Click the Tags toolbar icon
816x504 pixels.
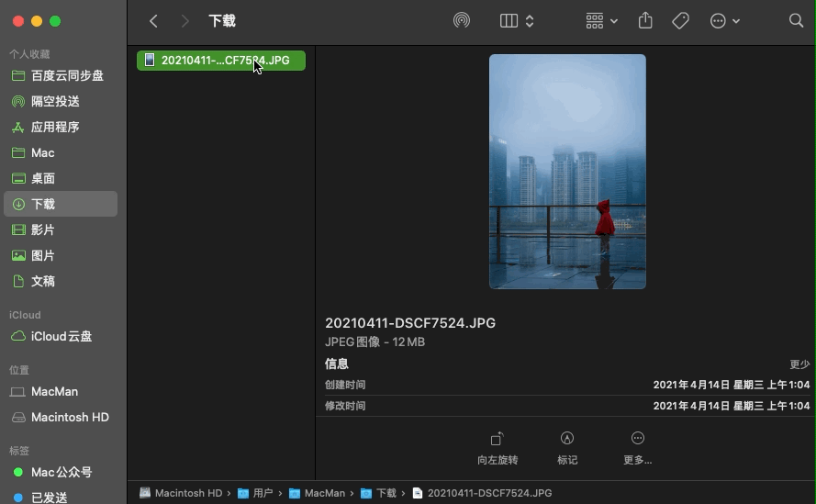click(x=681, y=21)
